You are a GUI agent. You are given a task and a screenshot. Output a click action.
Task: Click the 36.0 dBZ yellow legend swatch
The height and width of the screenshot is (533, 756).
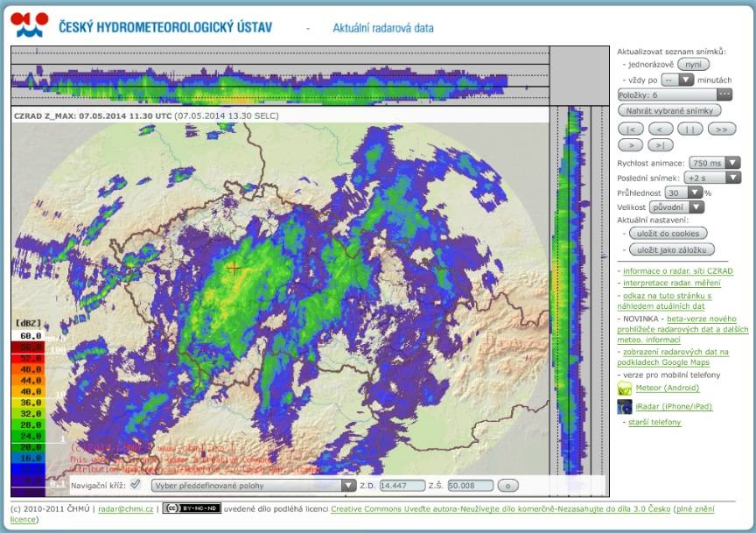pos(28,403)
